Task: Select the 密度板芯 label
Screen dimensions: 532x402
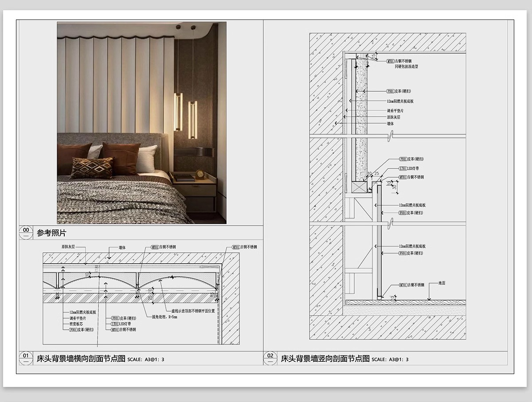Action: tap(76, 324)
